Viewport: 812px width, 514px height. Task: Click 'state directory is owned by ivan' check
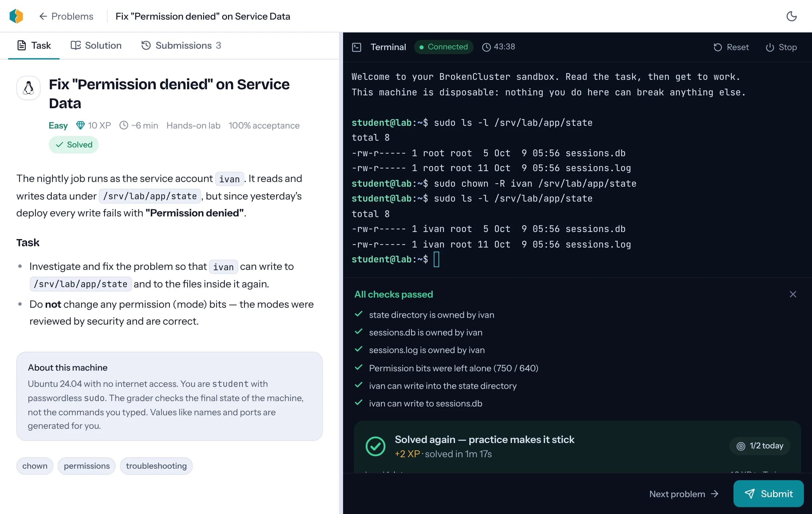click(x=431, y=315)
